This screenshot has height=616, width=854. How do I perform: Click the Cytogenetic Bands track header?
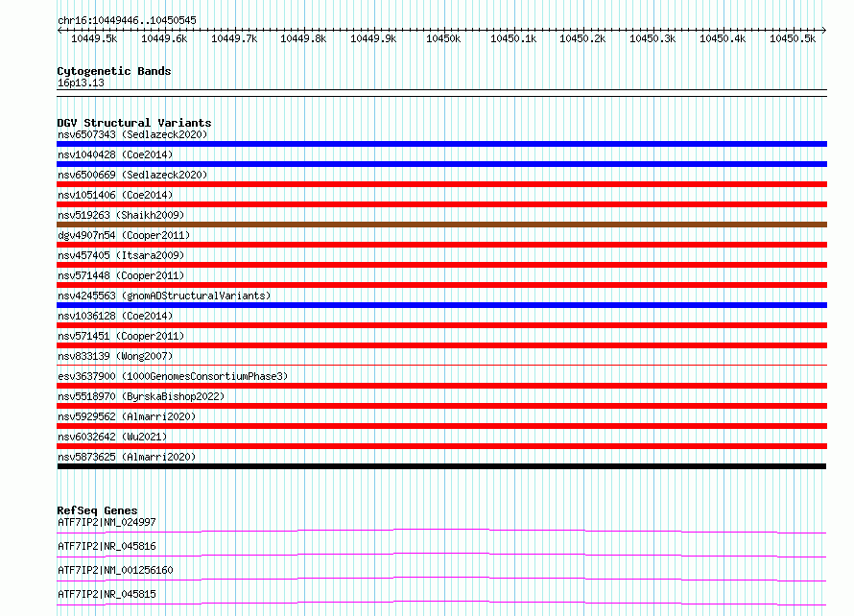coord(114,71)
